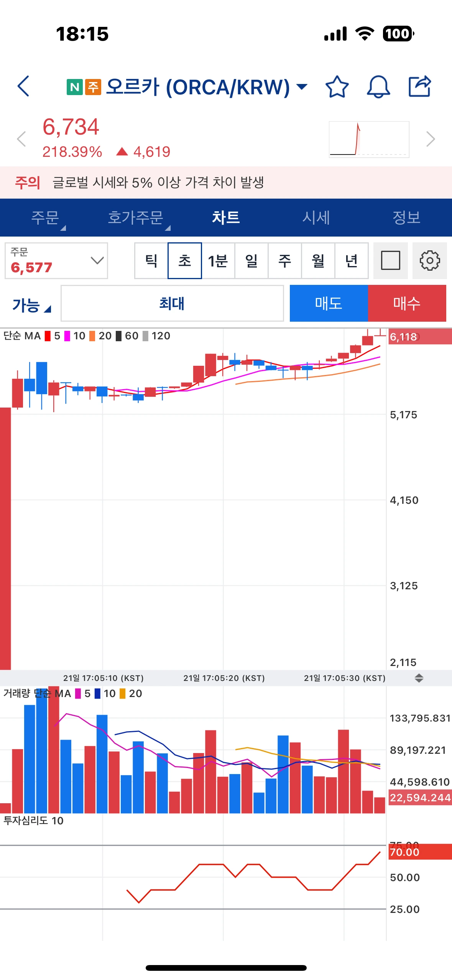Screen dimensions: 452x980
Task: Tap the fullscreen chart square icon
Action: click(x=391, y=261)
